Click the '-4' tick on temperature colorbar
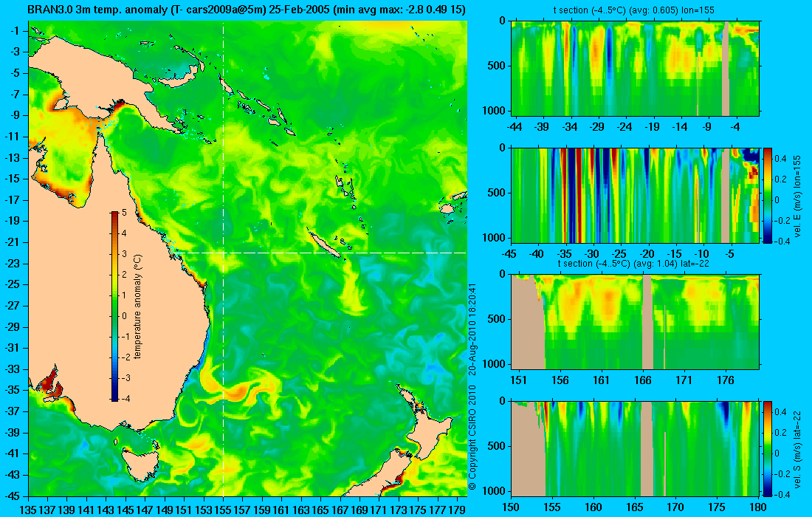 tap(125, 398)
